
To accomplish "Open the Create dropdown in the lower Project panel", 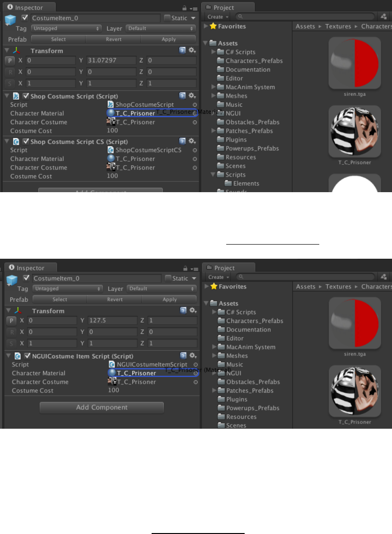I will pyautogui.click(x=218, y=277).
